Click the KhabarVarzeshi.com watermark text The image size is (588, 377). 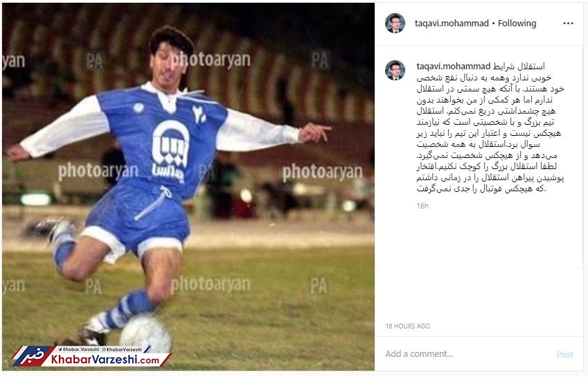pyautogui.click(x=105, y=360)
